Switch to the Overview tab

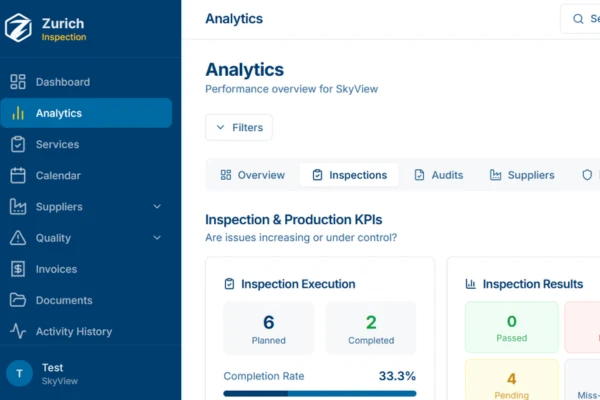click(x=253, y=175)
